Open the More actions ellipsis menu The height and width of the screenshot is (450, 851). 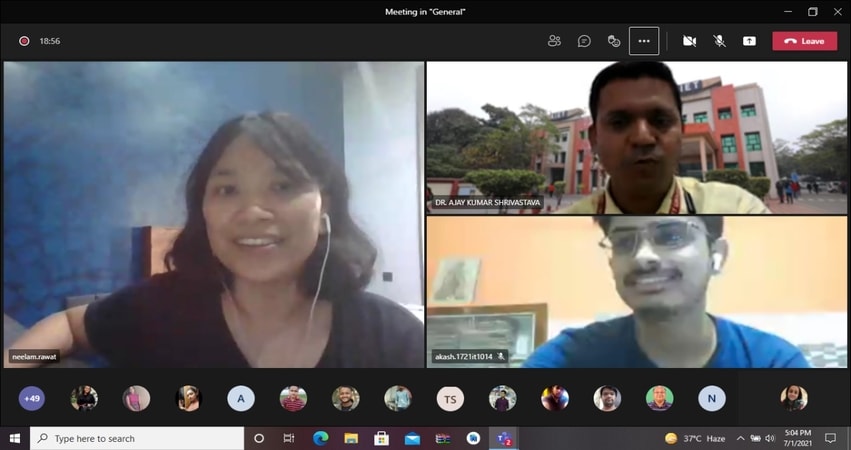644,41
